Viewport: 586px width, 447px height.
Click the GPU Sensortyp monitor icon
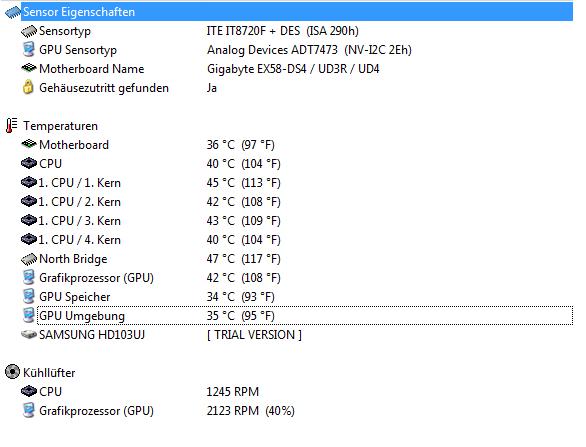click(x=29, y=50)
